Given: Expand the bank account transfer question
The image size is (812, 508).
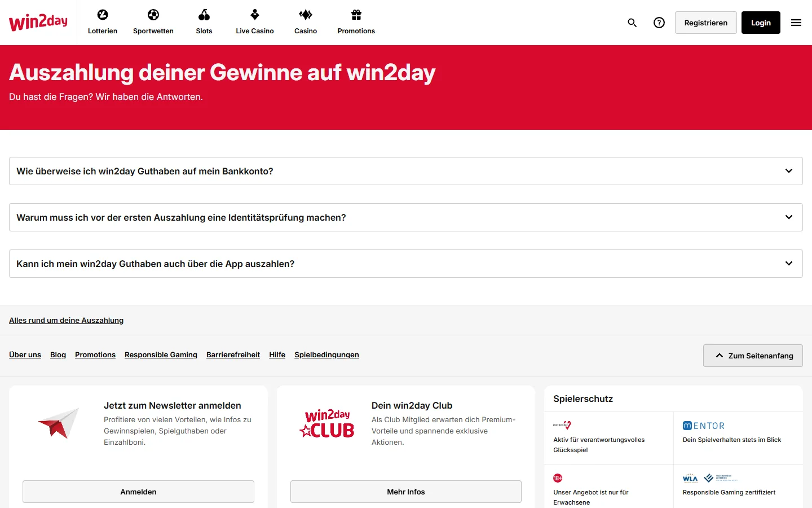Looking at the screenshot, I should click(x=406, y=171).
